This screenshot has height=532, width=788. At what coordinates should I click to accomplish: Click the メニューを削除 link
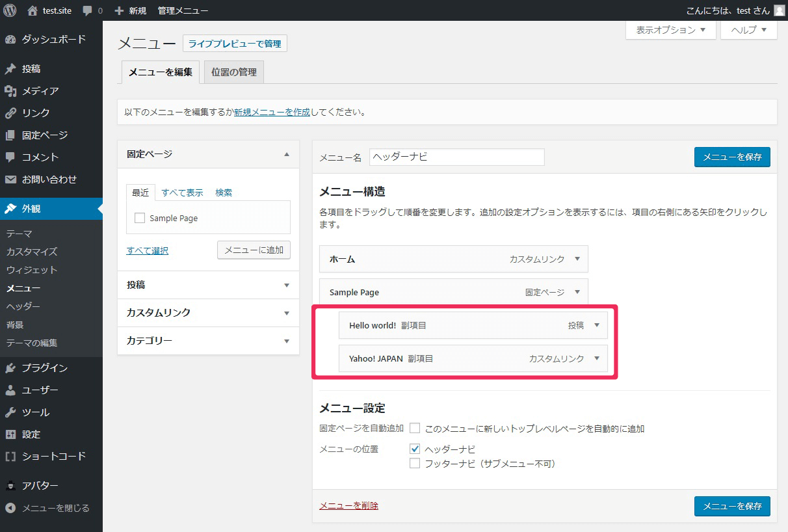348,505
